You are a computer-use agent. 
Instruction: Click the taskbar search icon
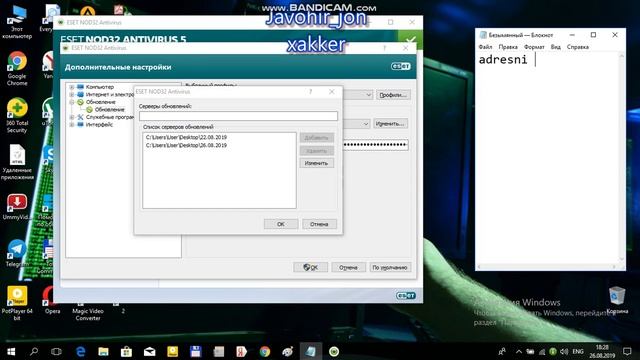pyautogui.click(x=34, y=351)
